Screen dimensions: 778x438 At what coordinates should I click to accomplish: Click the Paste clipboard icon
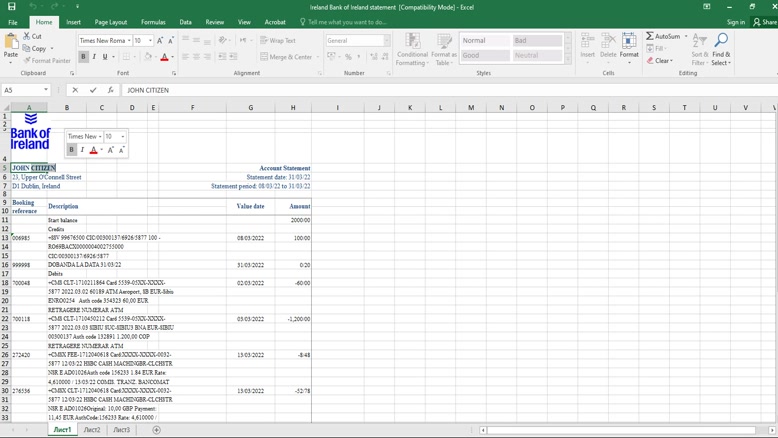click(x=11, y=42)
